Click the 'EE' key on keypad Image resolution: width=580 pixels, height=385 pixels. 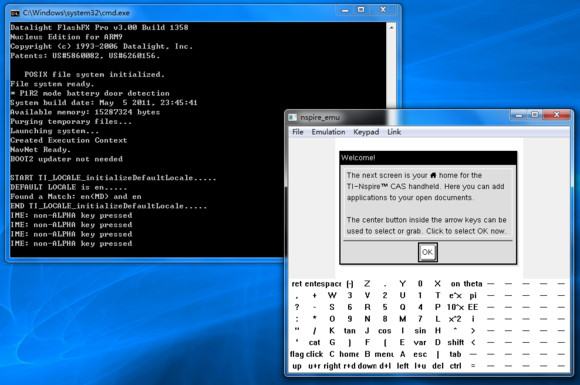pyautogui.click(x=473, y=307)
